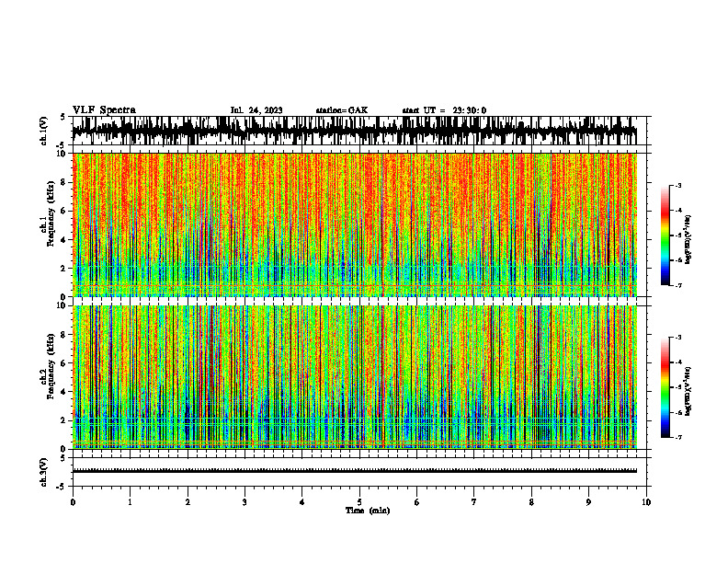728x563 pixels.
Task: Click the "8" kHz tick on ch.1 frequency axis
Action: 64,182
